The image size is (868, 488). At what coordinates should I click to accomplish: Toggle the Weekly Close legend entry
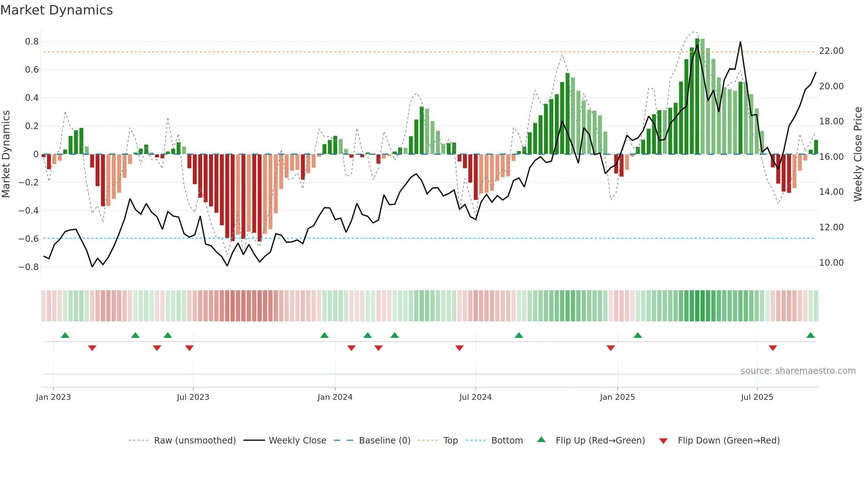(x=285, y=440)
